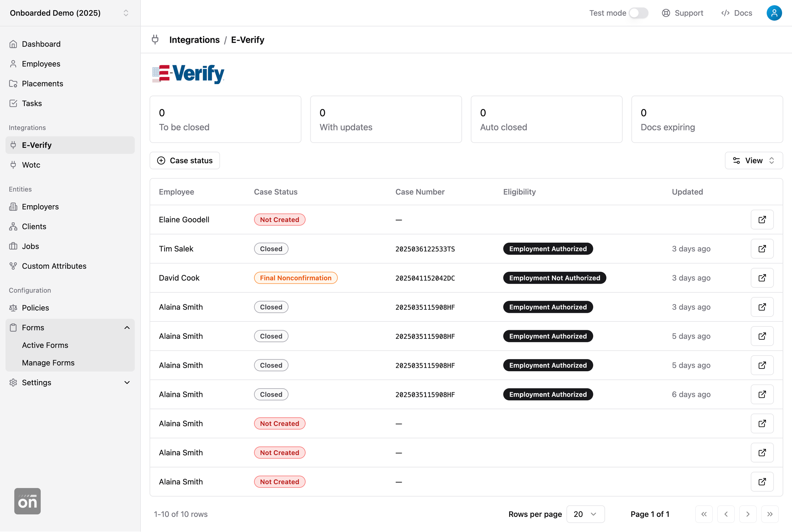Open the Support link
The image size is (792, 532).
[682, 13]
